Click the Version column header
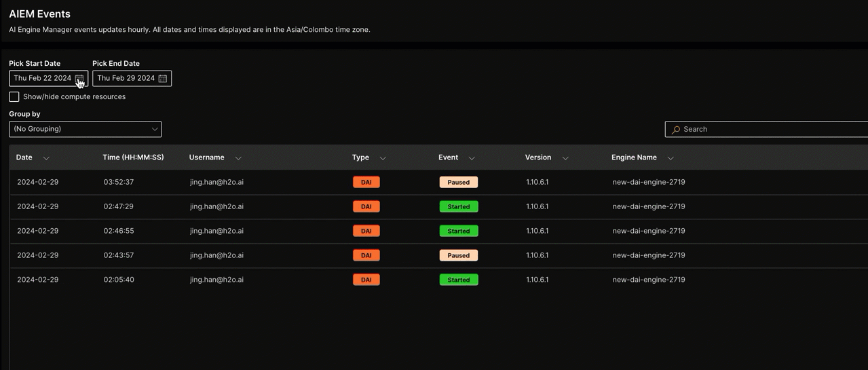This screenshot has width=868, height=370. click(x=537, y=158)
